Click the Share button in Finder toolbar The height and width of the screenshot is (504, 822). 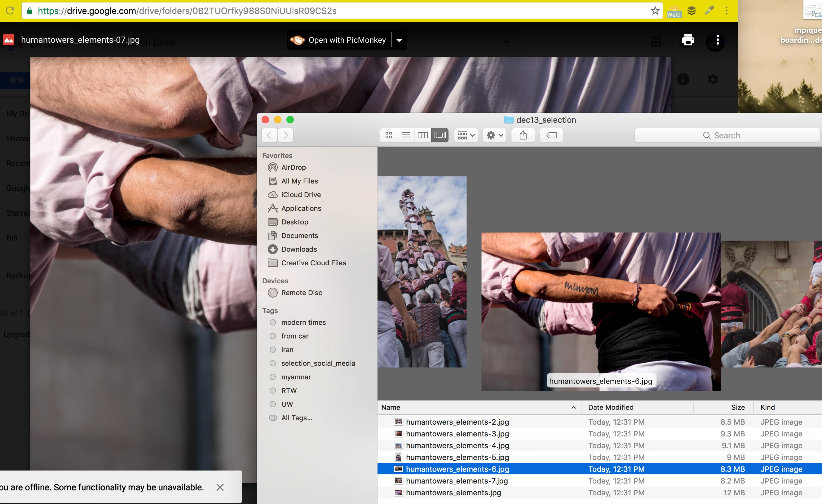point(523,135)
